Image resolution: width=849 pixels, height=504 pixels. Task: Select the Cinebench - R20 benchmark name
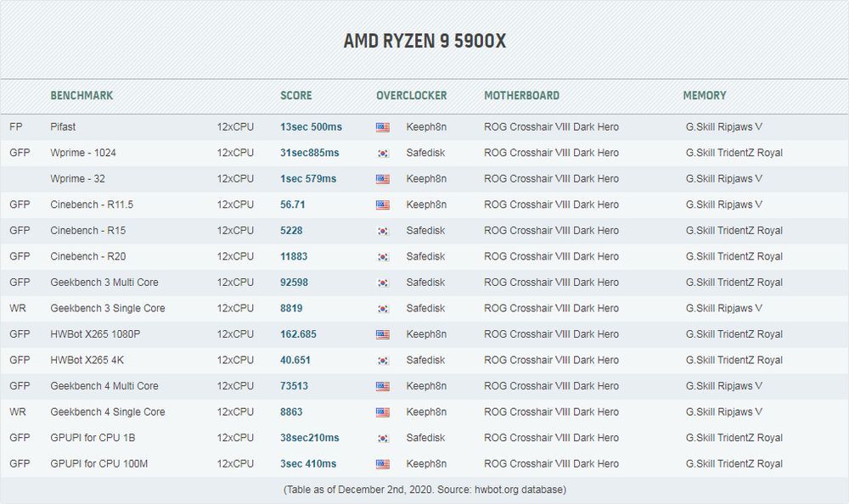pos(87,256)
